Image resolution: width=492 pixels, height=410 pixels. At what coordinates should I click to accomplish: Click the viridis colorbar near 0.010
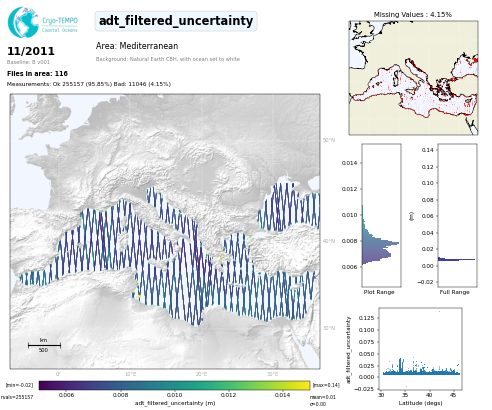coord(174,386)
